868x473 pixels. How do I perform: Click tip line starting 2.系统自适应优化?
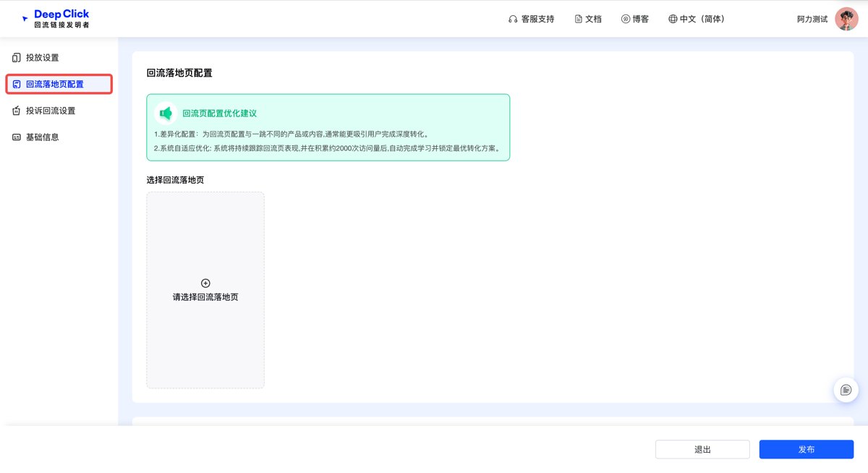pos(328,148)
